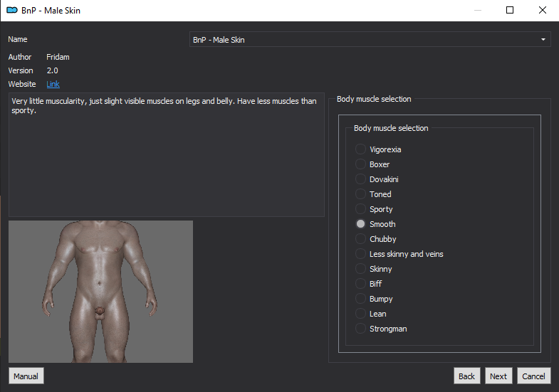Viewport: 559px width, 392px height.
Task: Maximize the BnP installer window
Action: [510, 10]
